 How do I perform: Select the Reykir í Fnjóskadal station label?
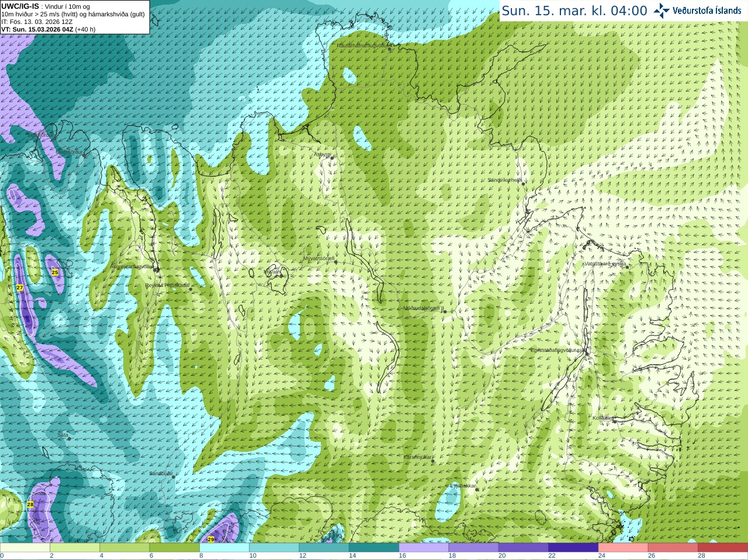167,285
